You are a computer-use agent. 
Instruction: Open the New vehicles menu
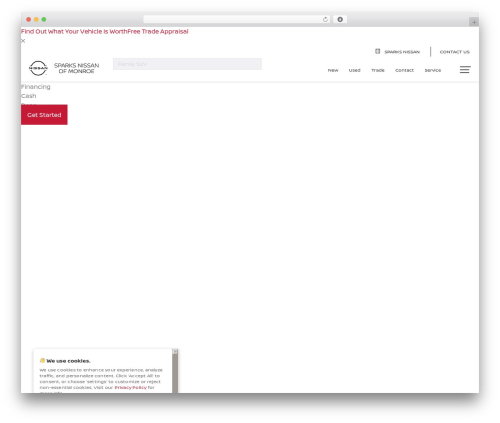[x=333, y=70]
